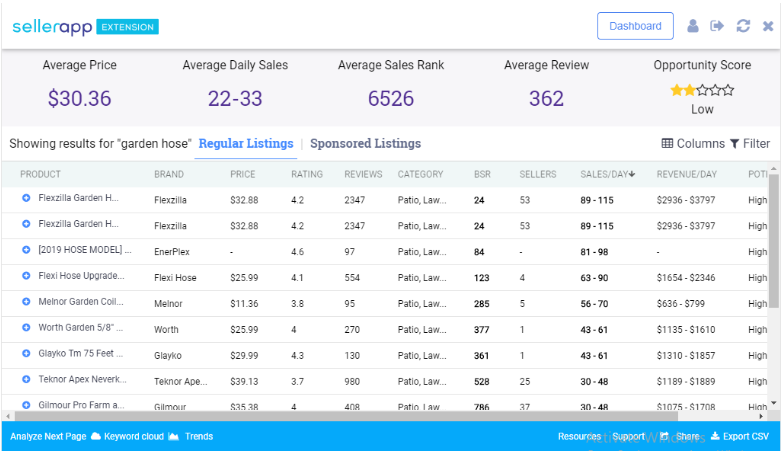Switch to Sponsored Listings tab

365,144
